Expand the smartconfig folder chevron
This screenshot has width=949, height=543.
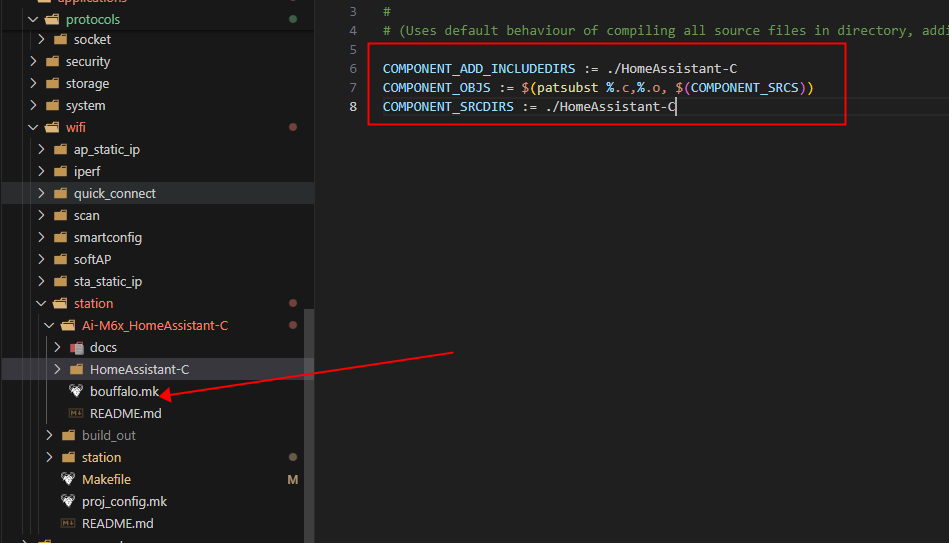(x=41, y=237)
